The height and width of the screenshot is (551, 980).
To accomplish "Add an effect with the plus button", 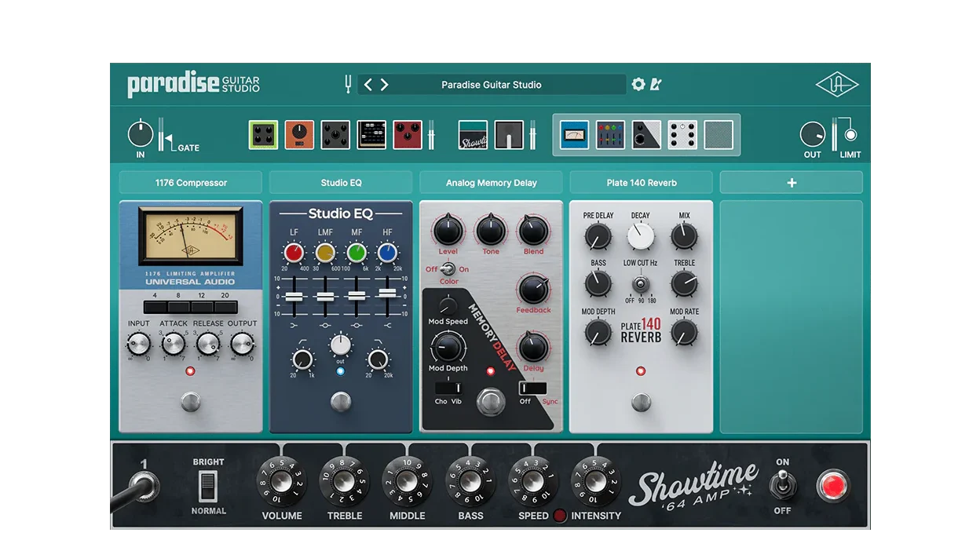I will coord(791,183).
